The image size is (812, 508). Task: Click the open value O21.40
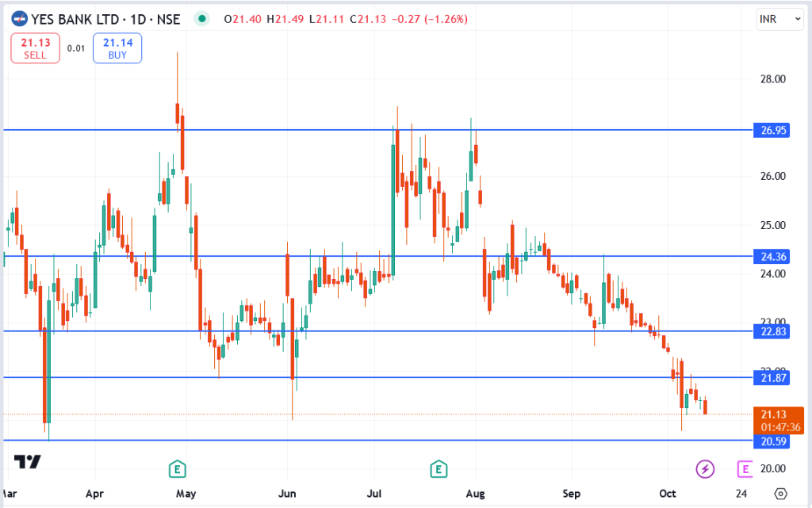[243, 20]
